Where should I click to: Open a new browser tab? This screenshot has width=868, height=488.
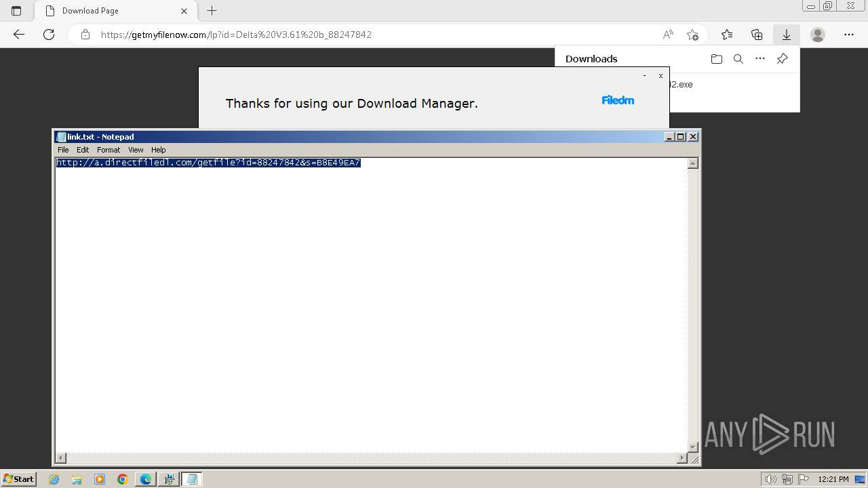[212, 11]
